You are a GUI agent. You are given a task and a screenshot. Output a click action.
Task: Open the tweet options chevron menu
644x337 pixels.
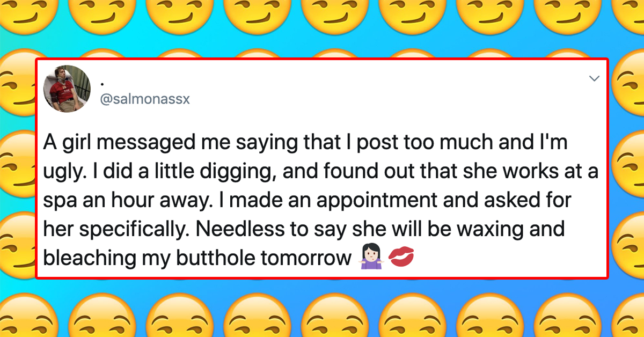594,78
